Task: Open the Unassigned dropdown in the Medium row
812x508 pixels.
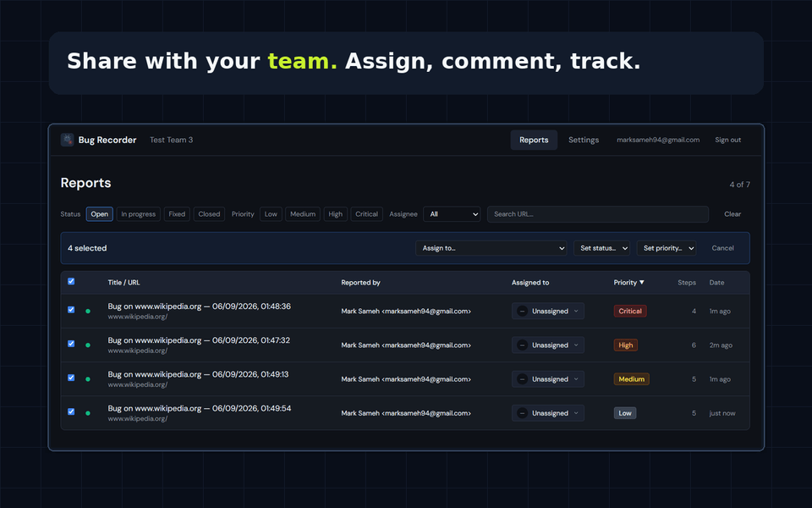Action: (548, 379)
